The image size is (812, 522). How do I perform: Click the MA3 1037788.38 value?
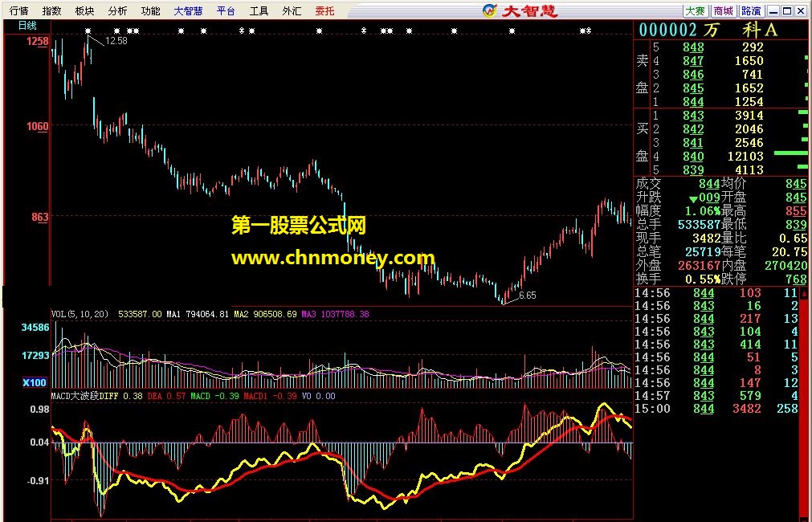point(335,314)
